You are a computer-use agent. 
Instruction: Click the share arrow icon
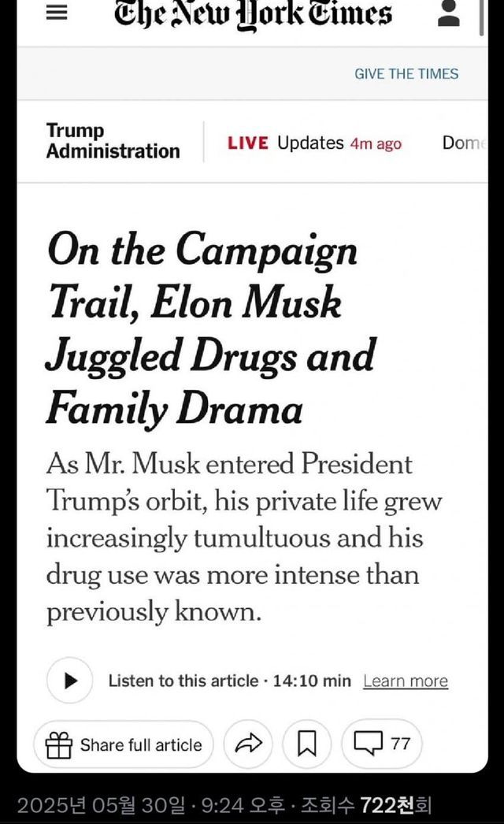248,744
